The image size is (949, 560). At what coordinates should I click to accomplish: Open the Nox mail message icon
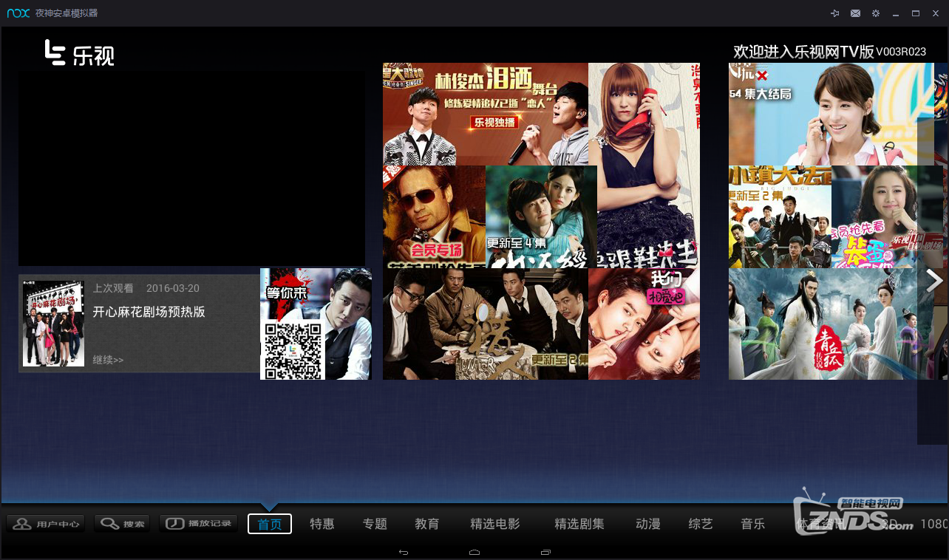coord(855,13)
